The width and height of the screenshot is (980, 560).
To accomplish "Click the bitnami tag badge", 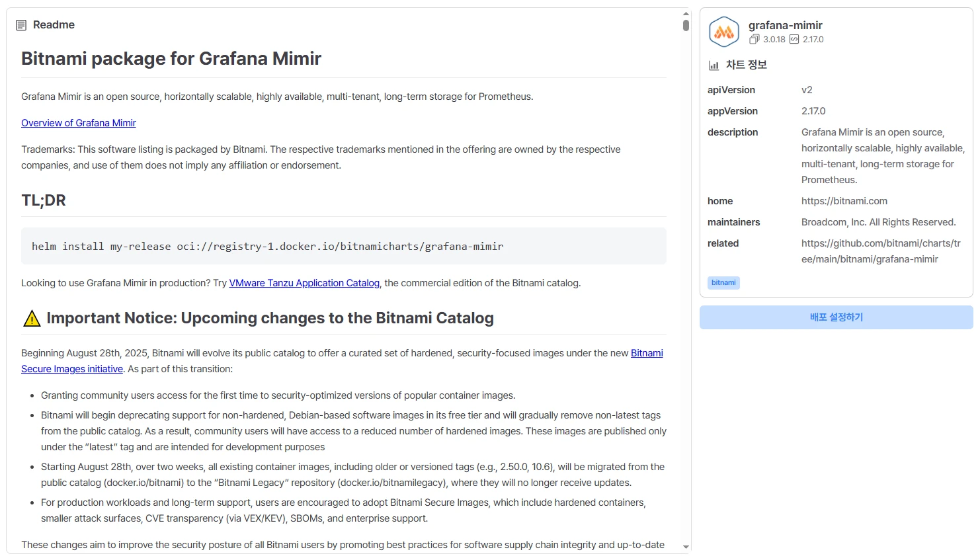I will [723, 283].
